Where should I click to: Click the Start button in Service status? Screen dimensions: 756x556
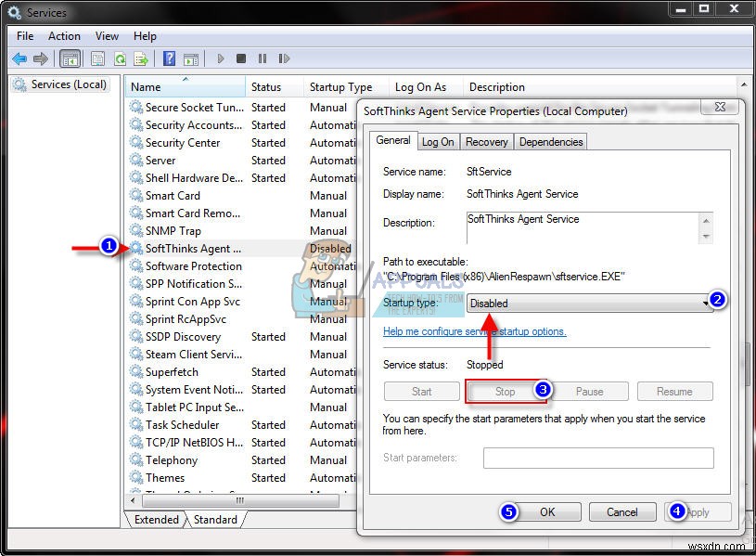coord(422,392)
